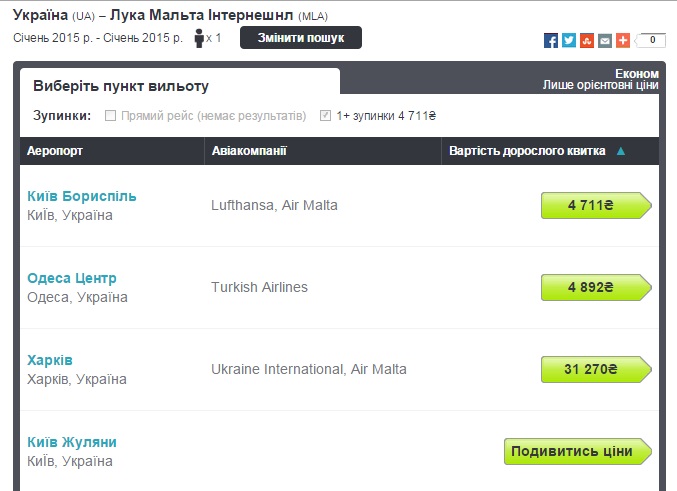The image size is (677, 491).
Task: Share by email envelope icon
Action: pyautogui.click(x=605, y=41)
